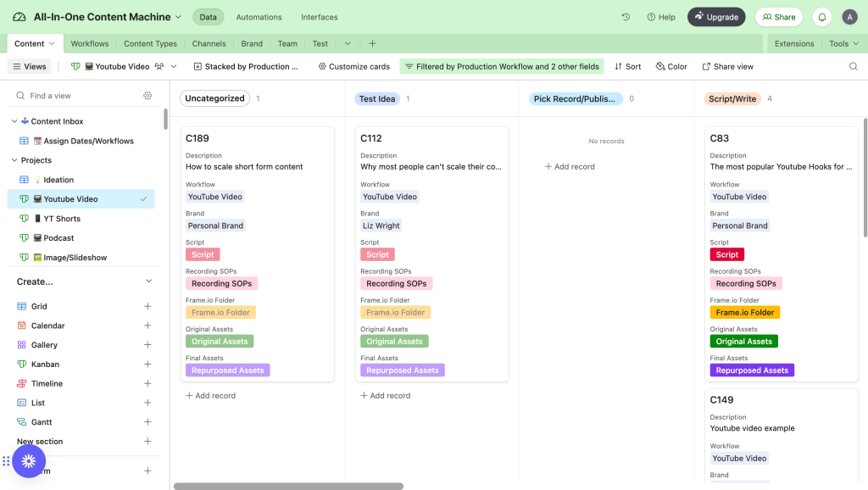Image resolution: width=868 pixels, height=490 pixels.
Task: Click the Upgrade button
Action: (716, 17)
